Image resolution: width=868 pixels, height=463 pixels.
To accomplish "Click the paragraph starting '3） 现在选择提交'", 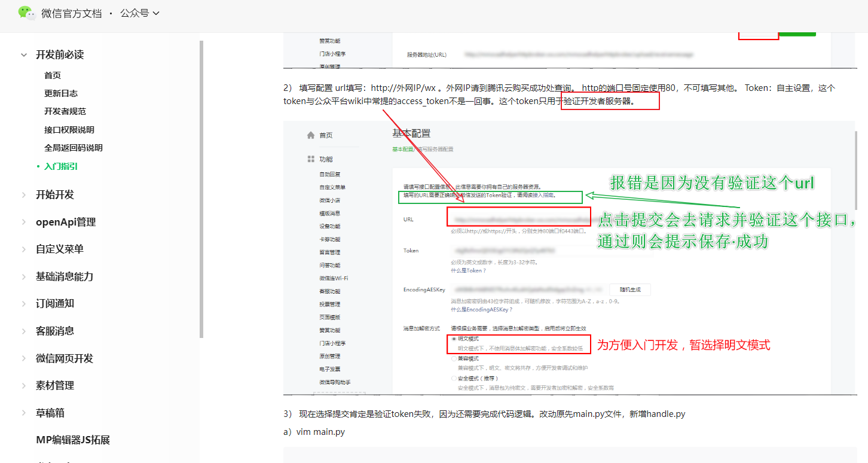I will point(484,414).
